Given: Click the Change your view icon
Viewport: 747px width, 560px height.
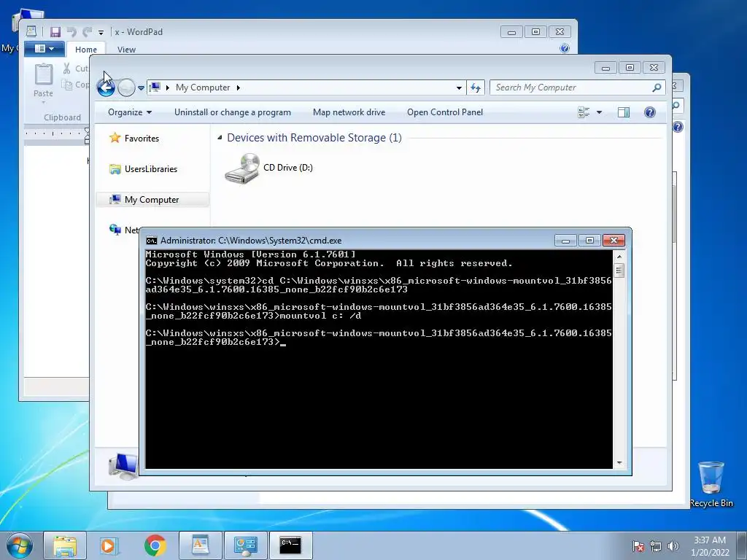Looking at the screenshot, I should (584, 112).
